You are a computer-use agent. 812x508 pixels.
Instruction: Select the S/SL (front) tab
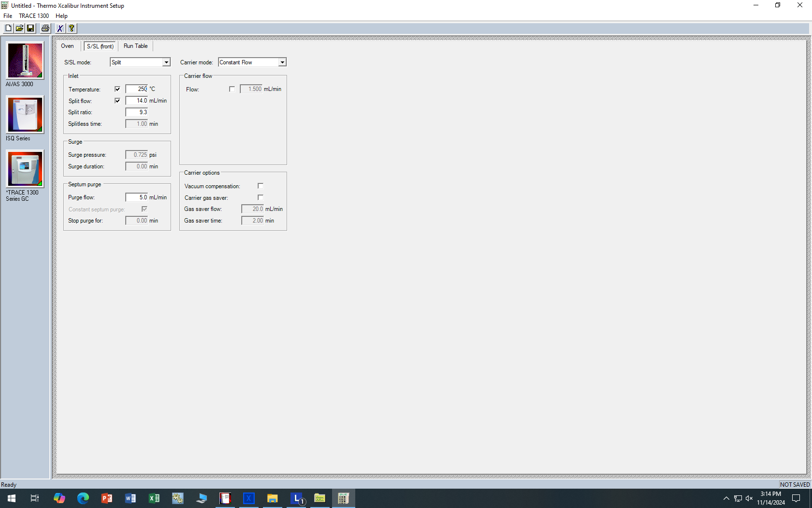[101, 46]
